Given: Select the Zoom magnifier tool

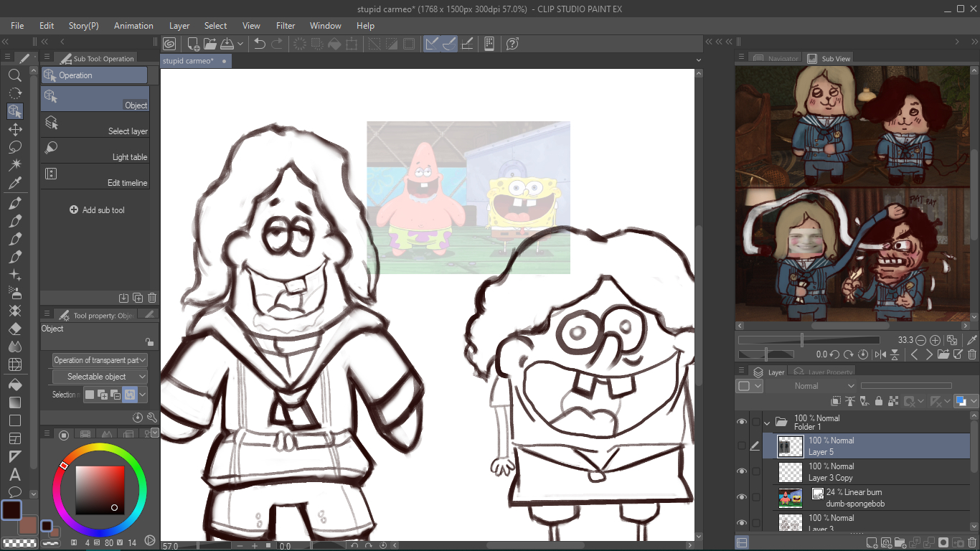Looking at the screenshot, I should [14, 75].
